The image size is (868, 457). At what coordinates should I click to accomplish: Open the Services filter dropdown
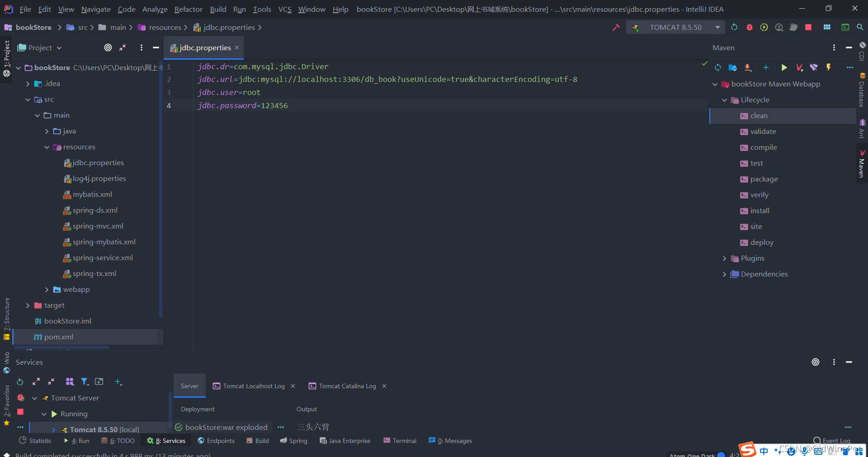click(x=85, y=382)
